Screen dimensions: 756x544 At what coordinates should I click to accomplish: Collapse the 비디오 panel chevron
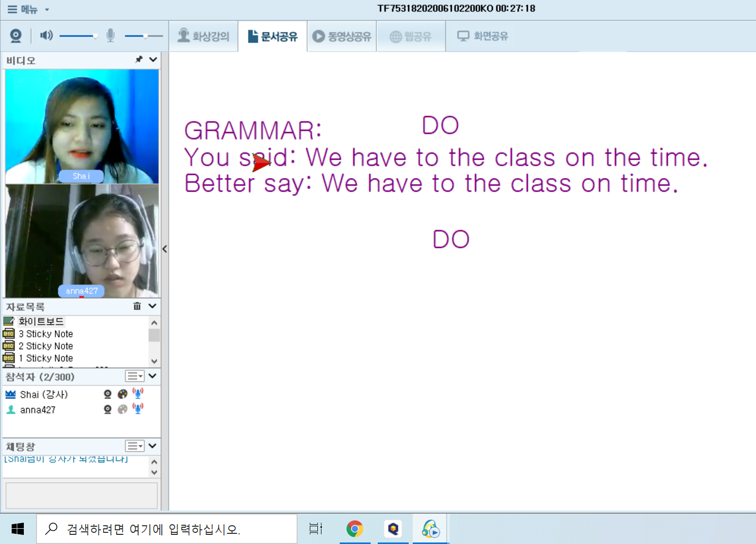point(153,60)
